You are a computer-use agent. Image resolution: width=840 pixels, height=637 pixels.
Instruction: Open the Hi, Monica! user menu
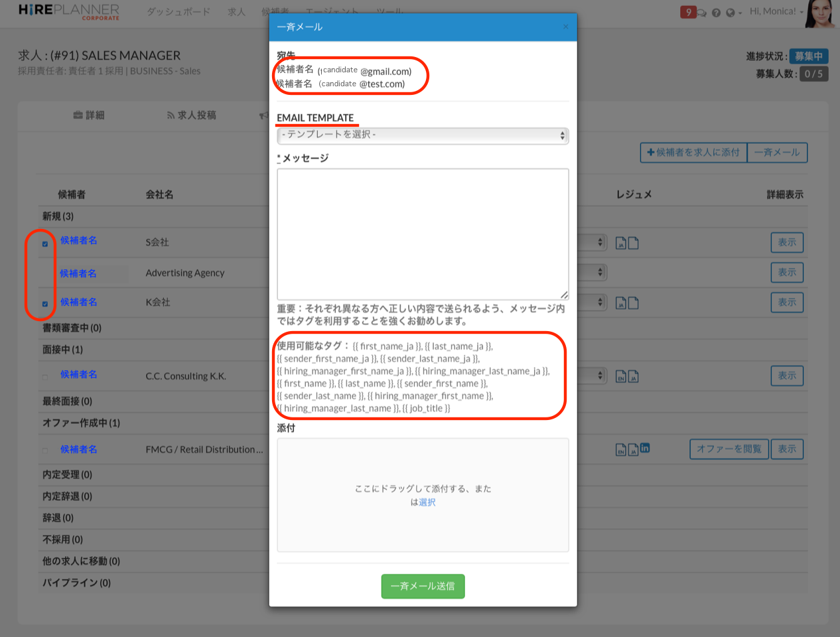coord(776,11)
